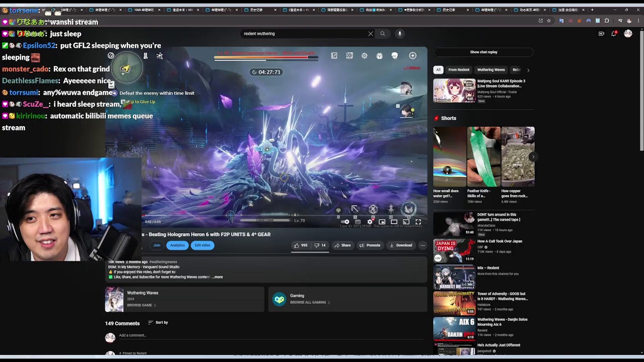This screenshot has height=362, width=644.
Task: Open the comments Sort by menu
Action: [158, 323]
